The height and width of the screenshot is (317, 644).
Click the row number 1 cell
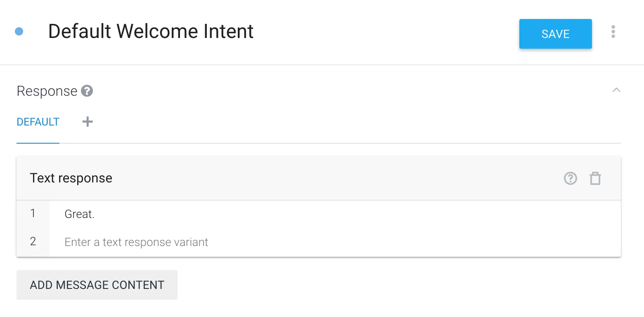tap(33, 214)
